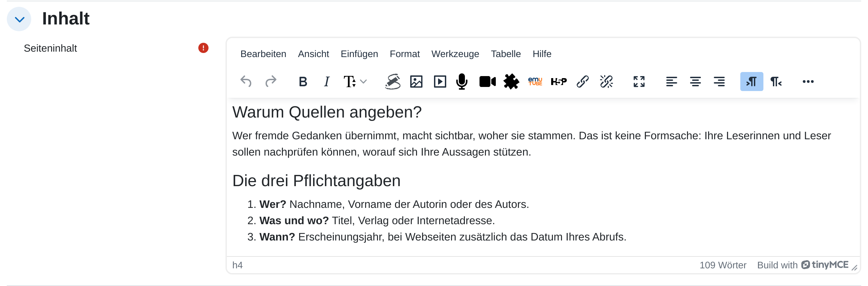Click heading 'Warum Quellen angeben?'
This screenshot has height=286, width=868.
click(327, 112)
